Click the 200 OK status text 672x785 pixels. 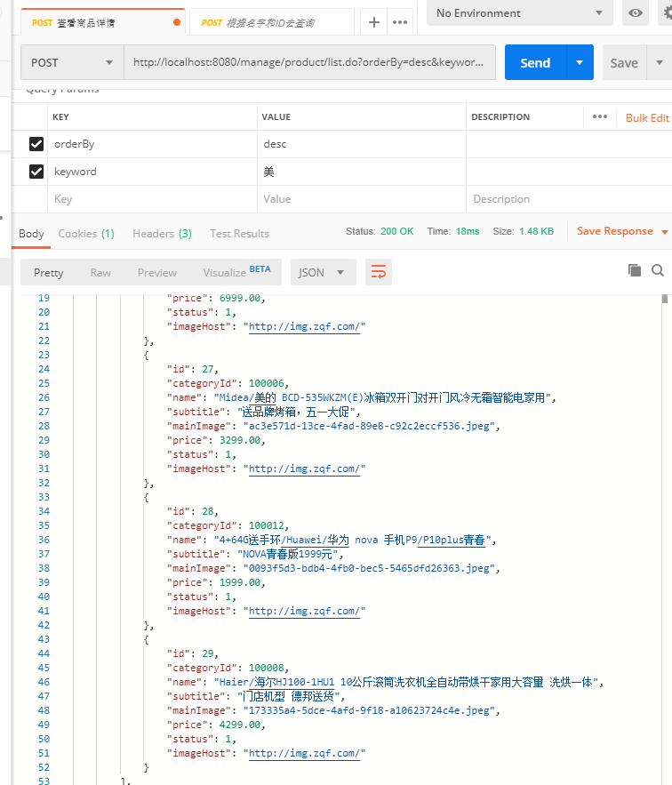[397, 231]
